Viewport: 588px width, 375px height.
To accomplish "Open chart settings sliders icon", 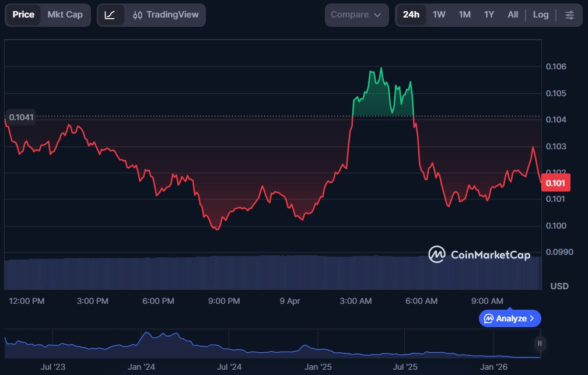I will 569,15.
